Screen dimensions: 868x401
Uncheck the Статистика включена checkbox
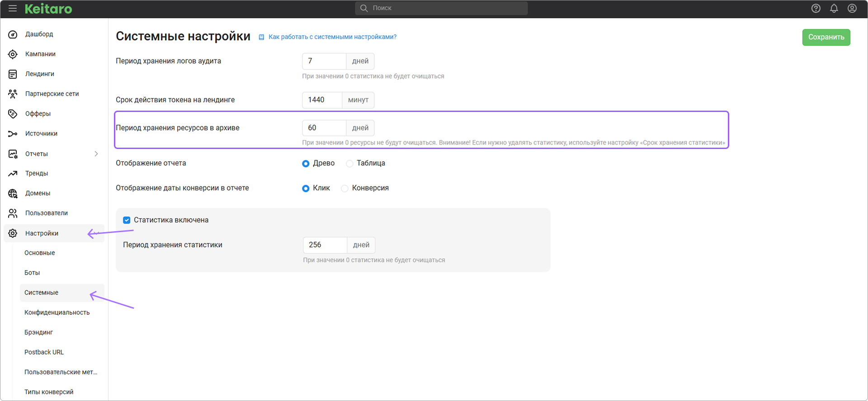(x=127, y=220)
